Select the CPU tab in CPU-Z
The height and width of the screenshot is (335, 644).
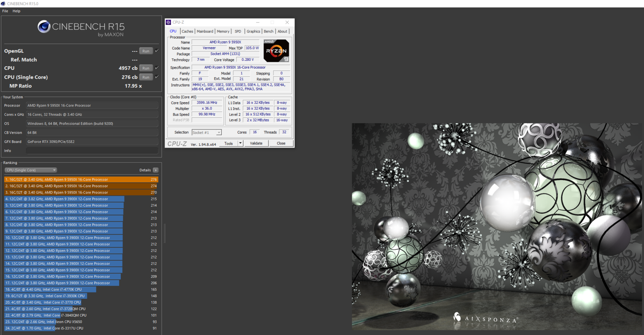(173, 31)
